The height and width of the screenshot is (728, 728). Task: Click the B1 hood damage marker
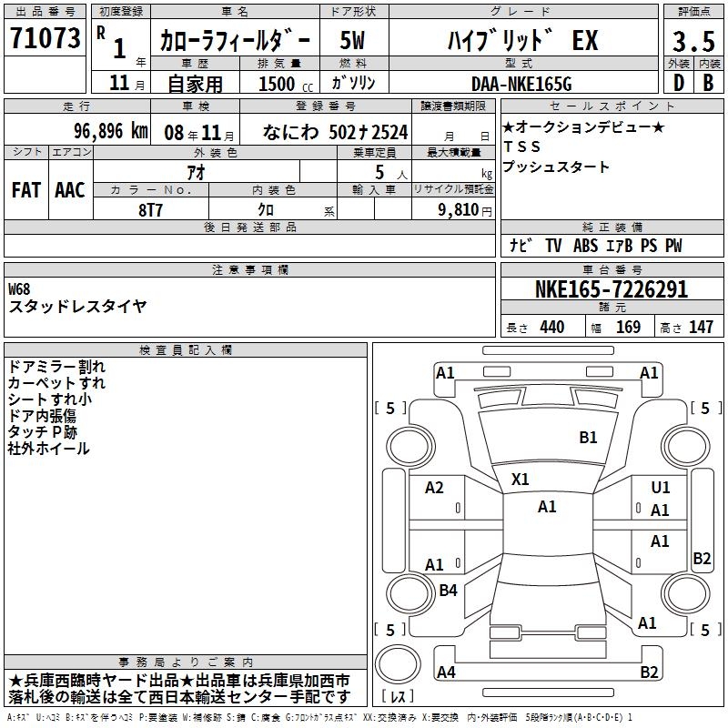[588, 438]
